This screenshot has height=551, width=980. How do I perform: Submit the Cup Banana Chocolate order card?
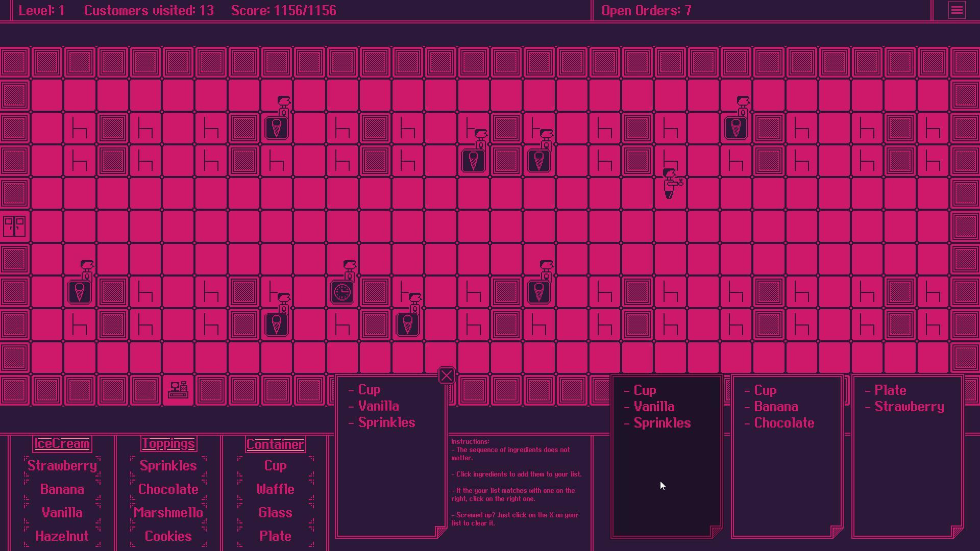pyautogui.click(x=787, y=457)
